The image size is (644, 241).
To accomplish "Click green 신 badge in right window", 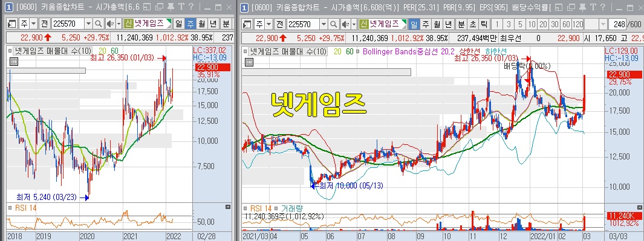I will tap(364, 24).
